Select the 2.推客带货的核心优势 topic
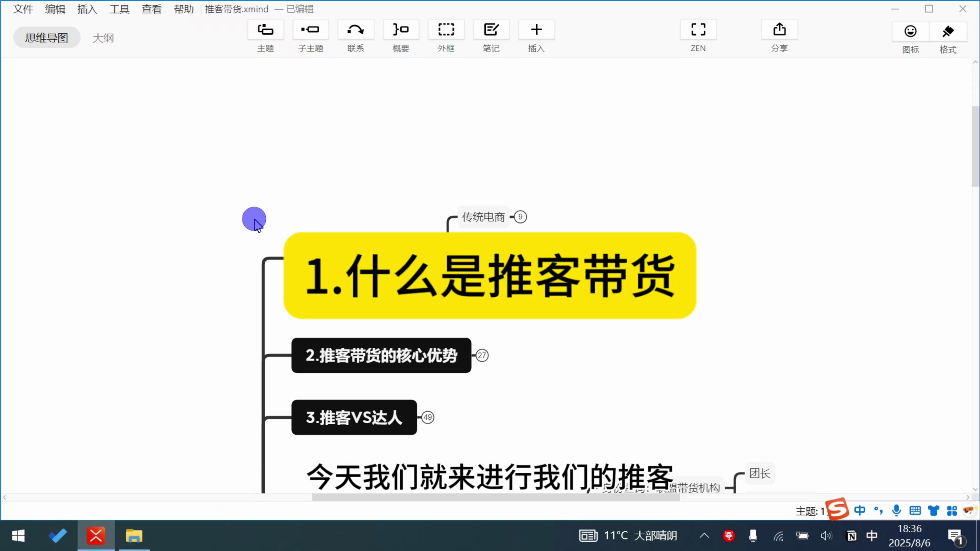 click(381, 355)
